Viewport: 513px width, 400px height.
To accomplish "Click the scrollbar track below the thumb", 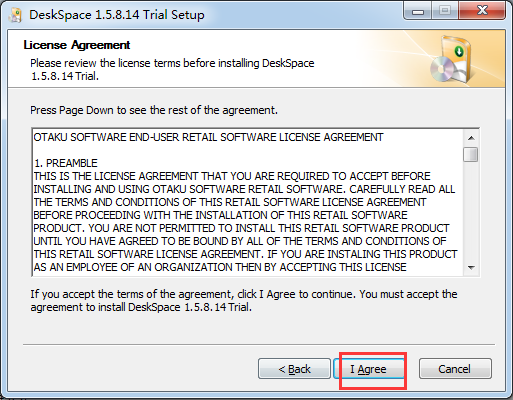I will point(471,211).
